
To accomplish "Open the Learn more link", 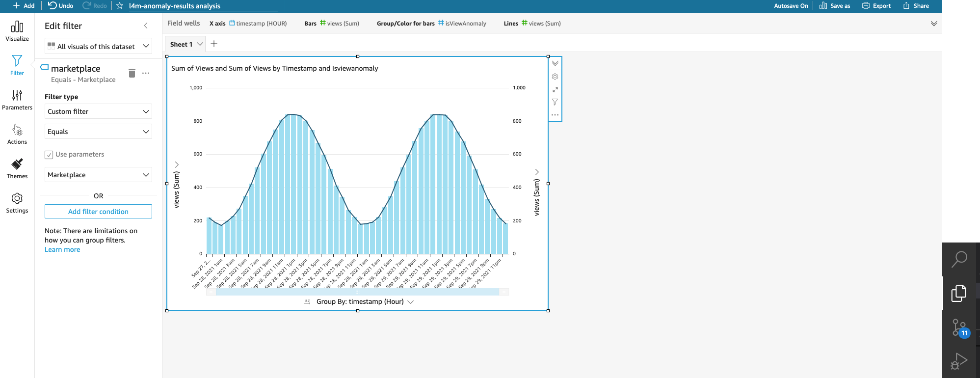I will pos(62,249).
